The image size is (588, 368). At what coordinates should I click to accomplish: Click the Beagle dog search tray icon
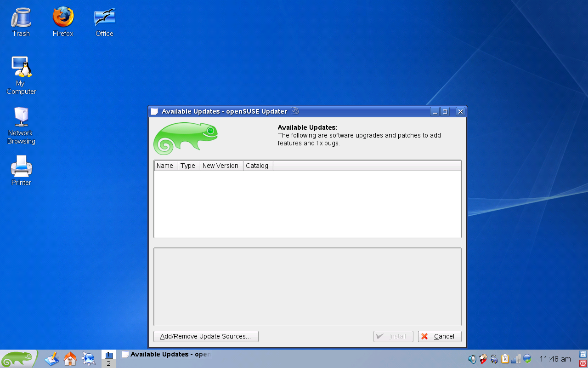click(x=483, y=359)
